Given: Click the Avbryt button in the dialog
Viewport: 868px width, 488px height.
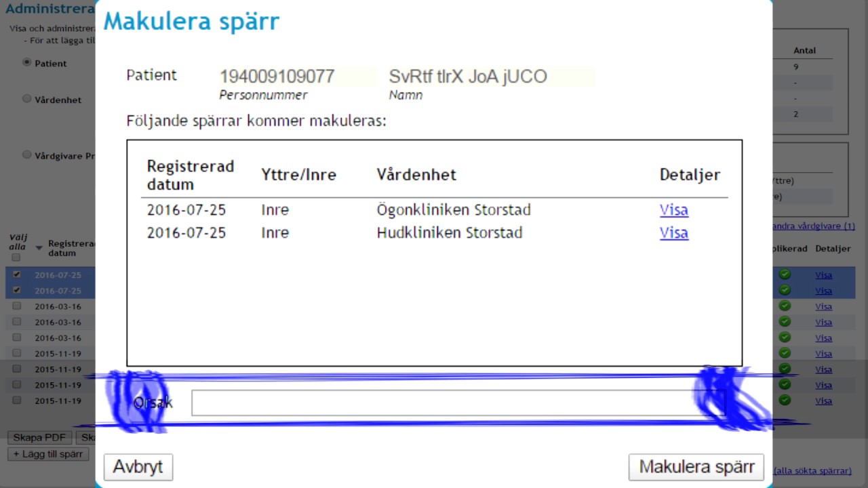Looking at the screenshot, I should [x=138, y=467].
